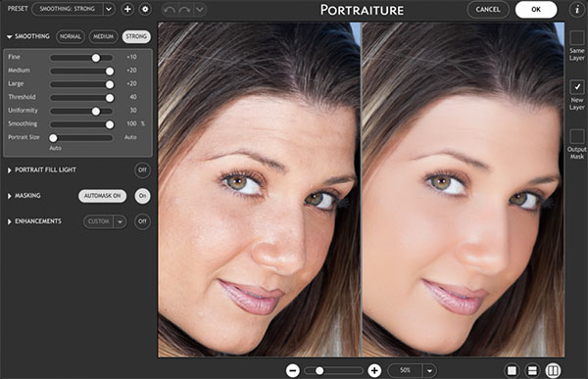Expand the Portrait Fill Light section
The width and height of the screenshot is (588, 379).
[x=10, y=170]
